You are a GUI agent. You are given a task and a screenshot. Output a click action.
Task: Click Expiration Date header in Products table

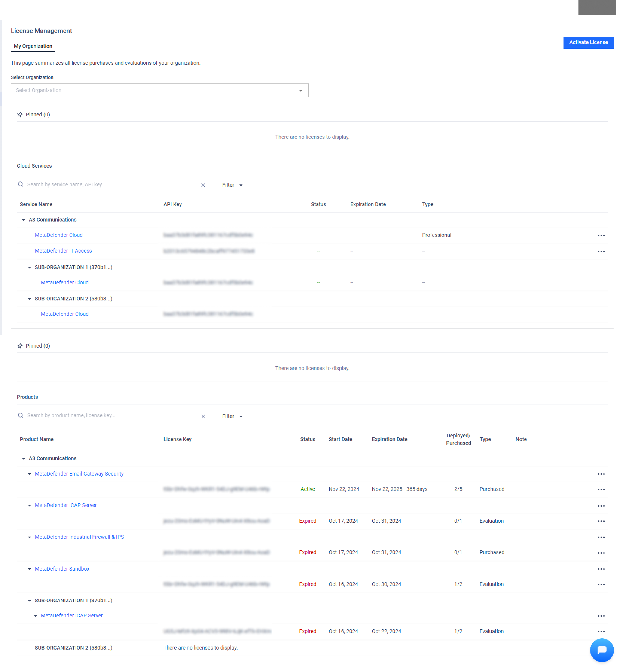click(x=389, y=439)
